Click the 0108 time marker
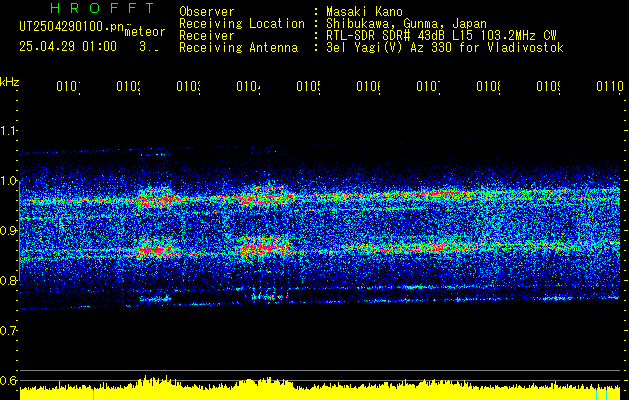The image size is (629, 400). pos(488,86)
